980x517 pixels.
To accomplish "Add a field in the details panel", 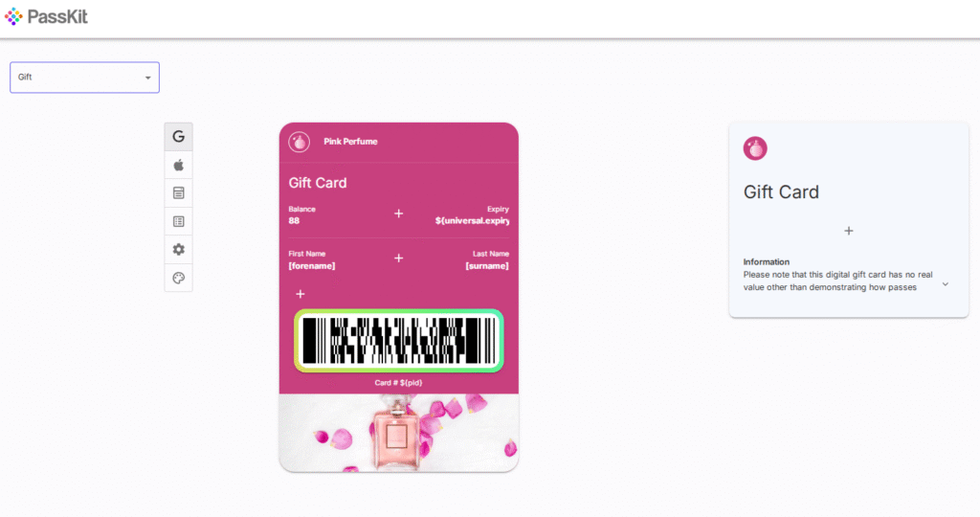I will 849,231.
